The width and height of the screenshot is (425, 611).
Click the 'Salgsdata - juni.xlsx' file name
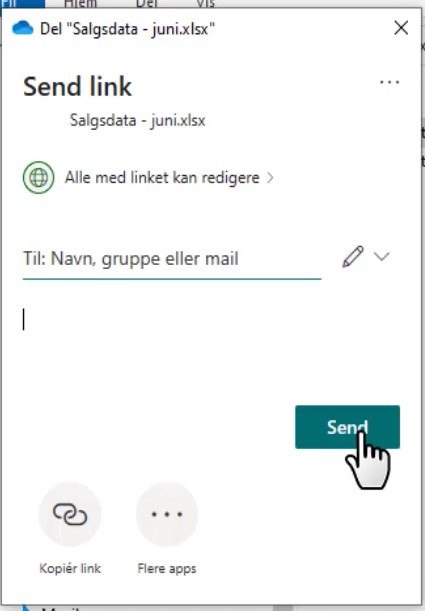(x=138, y=120)
